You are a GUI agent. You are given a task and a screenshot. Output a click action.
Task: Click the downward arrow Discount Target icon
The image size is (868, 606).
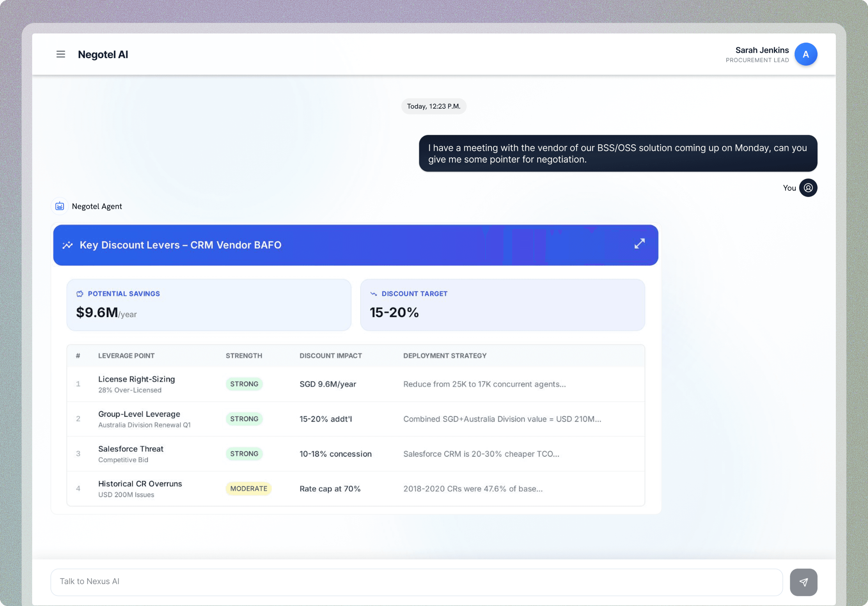(x=374, y=294)
